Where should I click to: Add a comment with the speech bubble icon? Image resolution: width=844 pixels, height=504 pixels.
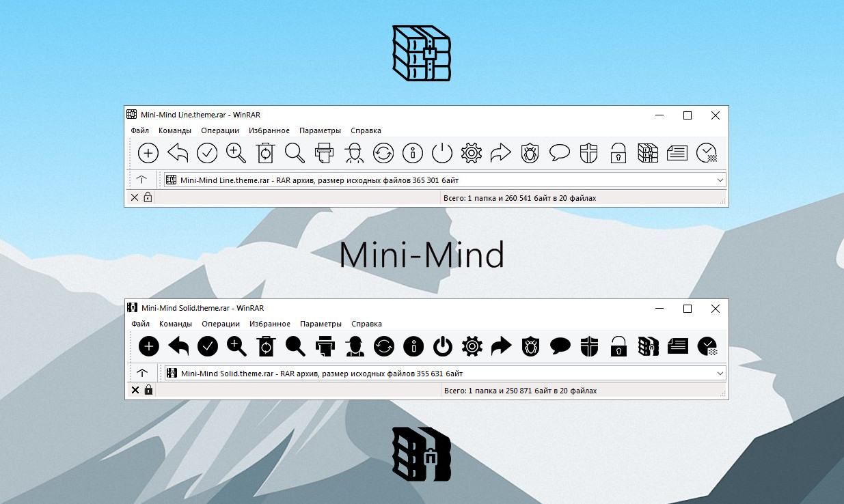pos(559,153)
